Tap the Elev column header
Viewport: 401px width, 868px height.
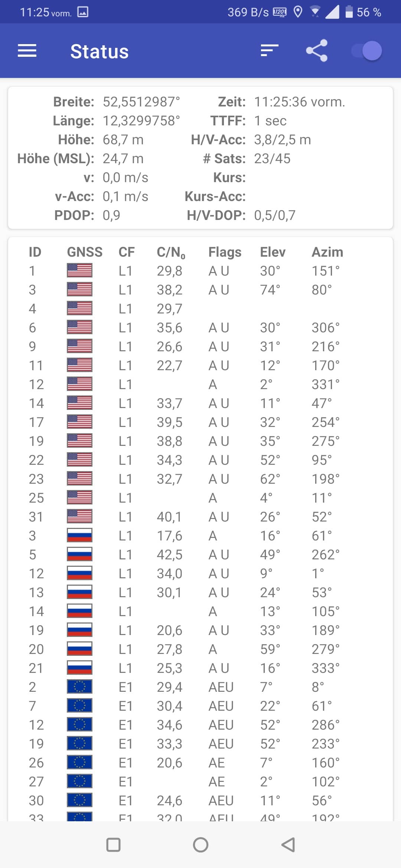coord(273,252)
